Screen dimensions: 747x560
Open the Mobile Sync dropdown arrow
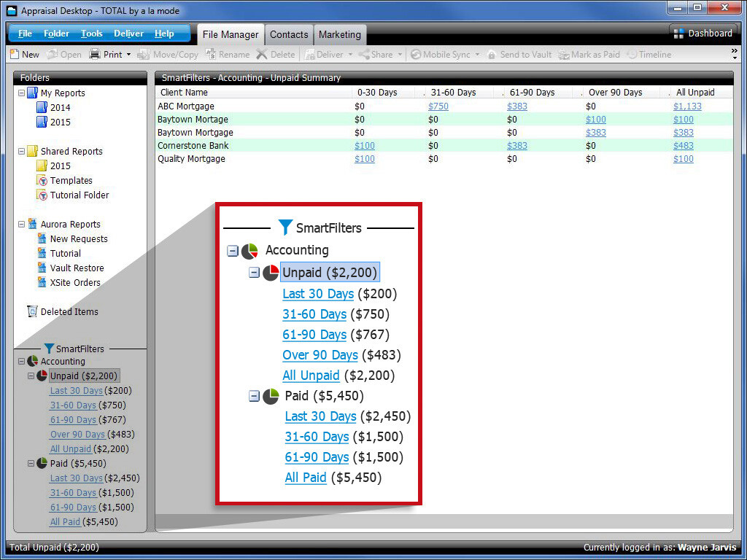tap(477, 55)
